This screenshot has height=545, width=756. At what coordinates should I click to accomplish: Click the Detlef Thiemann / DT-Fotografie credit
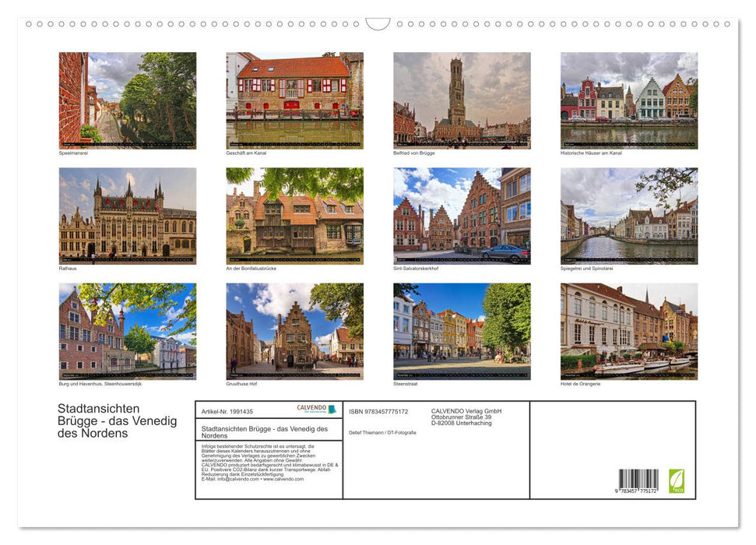[382, 432]
